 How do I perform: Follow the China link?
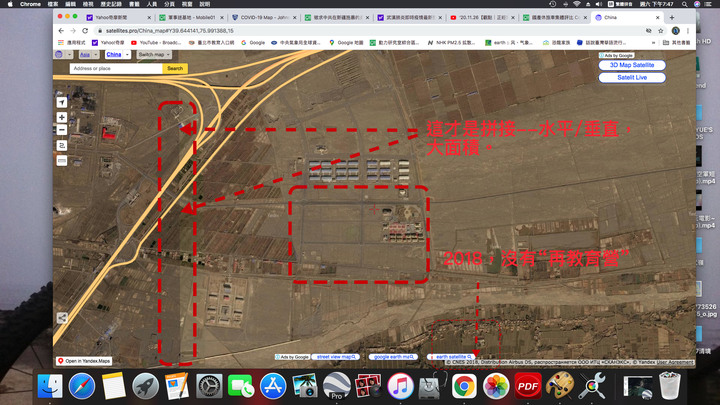click(113, 54)
